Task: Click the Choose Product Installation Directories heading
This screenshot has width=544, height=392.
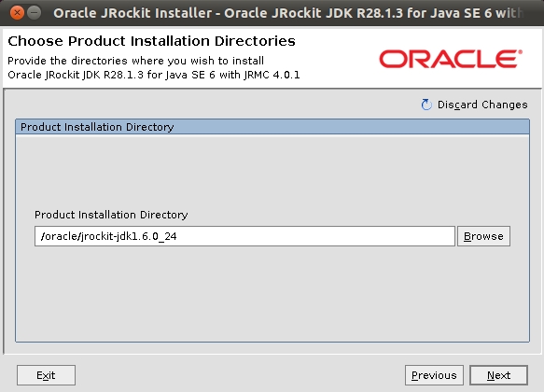Action: [151, 41]
